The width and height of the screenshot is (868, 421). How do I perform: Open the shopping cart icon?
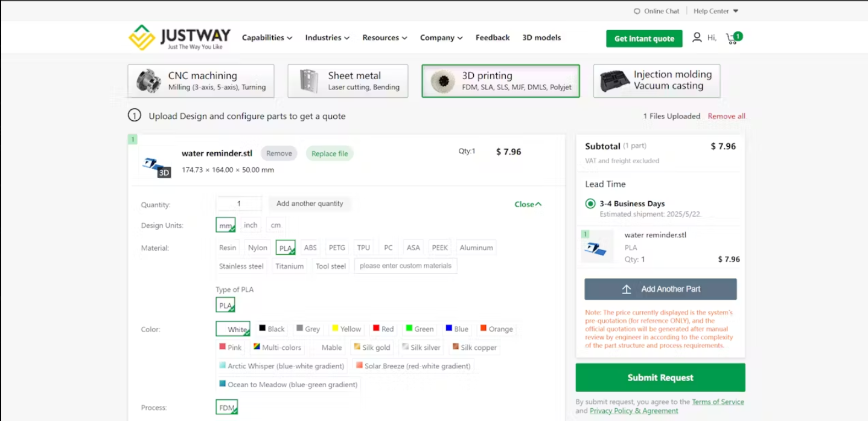pyautogui.click(x=732, y=38)
